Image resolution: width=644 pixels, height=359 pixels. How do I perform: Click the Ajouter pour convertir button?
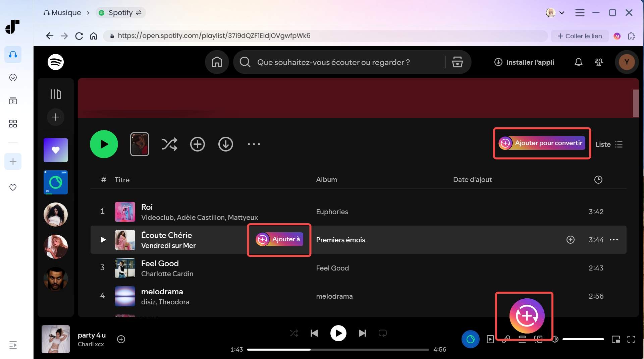click(541, 143)
